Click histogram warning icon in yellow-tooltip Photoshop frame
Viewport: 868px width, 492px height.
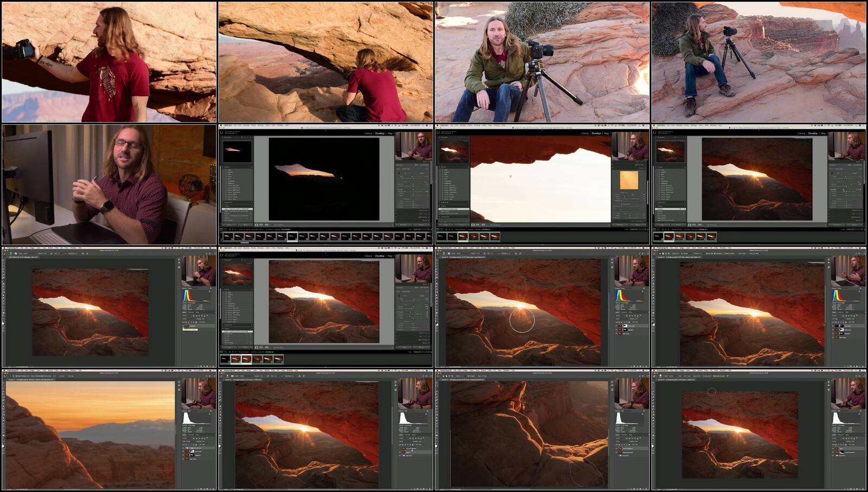(x=208, y=291)
